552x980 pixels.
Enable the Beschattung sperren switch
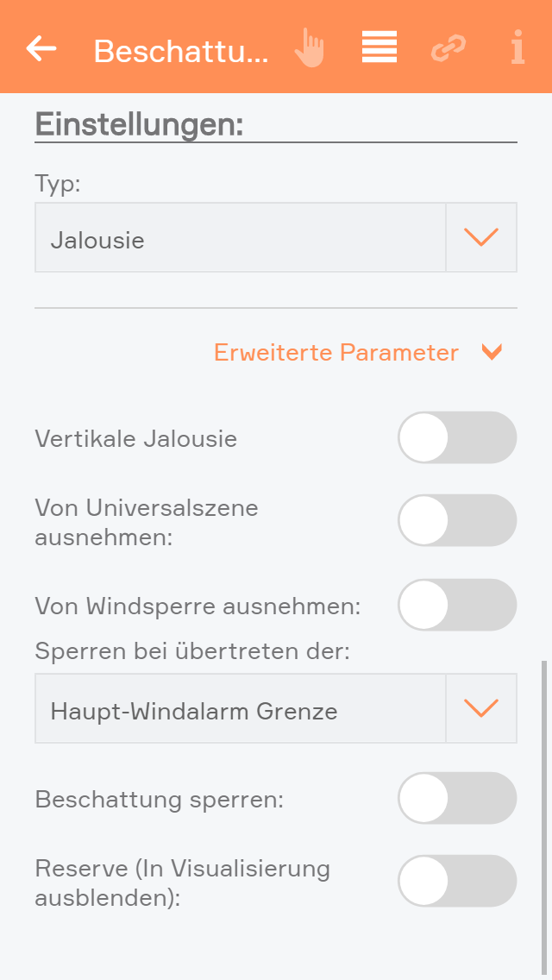click(456, 798)
